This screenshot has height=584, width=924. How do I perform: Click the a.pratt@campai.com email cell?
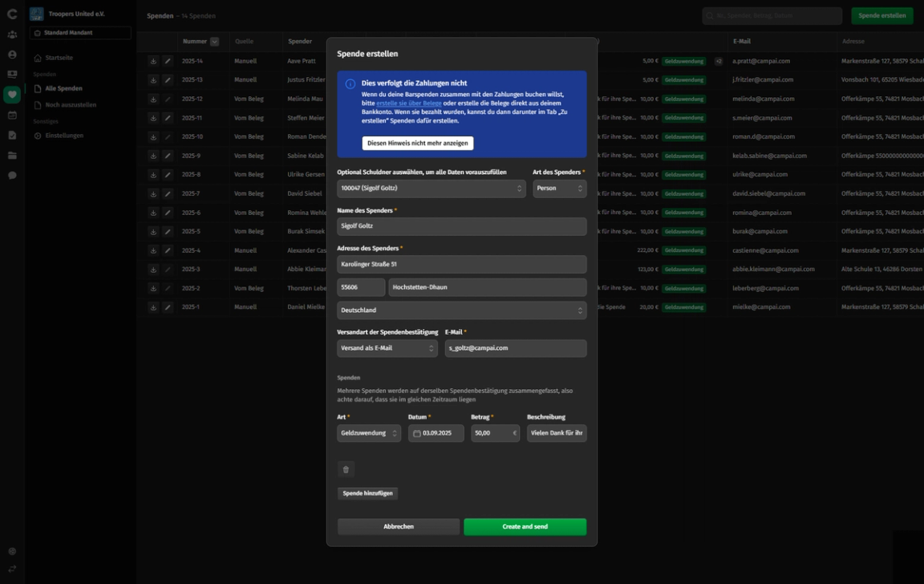click(761, 61)
